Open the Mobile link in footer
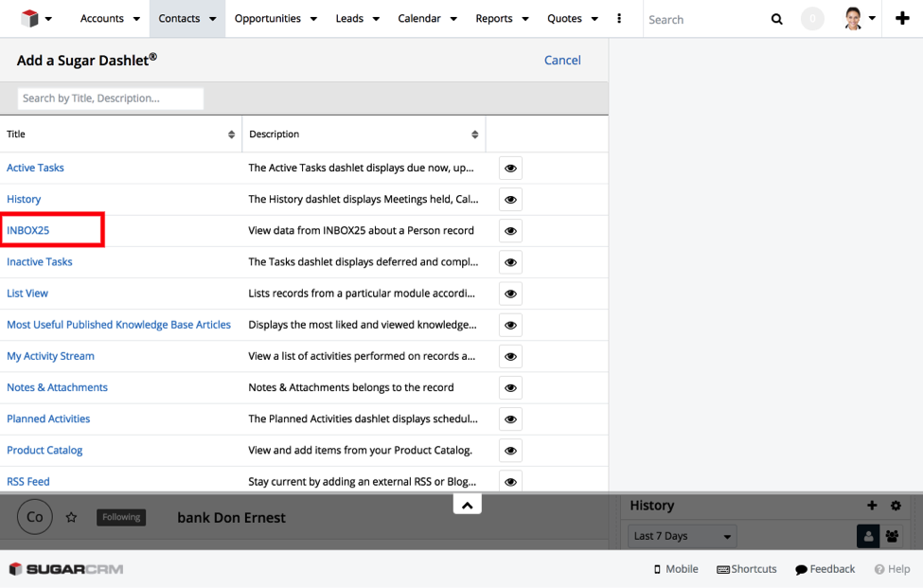Screen dimensions: 923x588 pos(676,569)
